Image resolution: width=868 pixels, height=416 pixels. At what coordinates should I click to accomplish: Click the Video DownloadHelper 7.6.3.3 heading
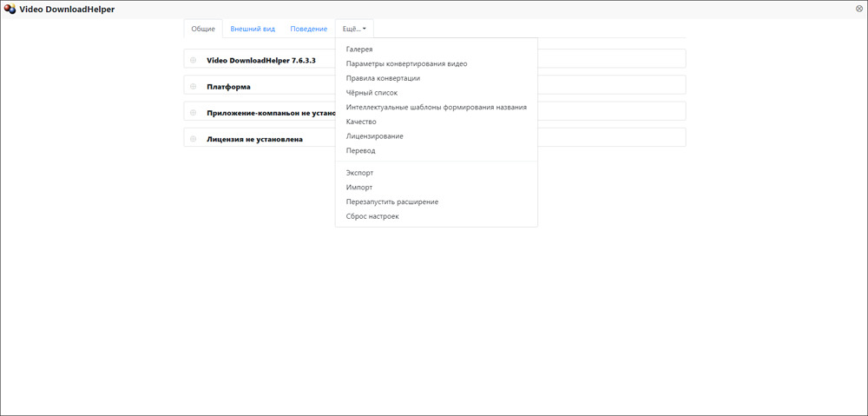tap(261, 60)
